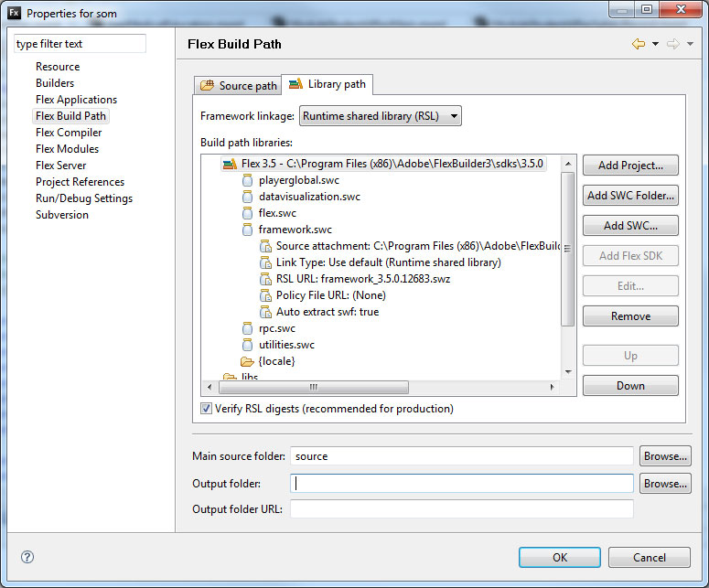
Task: Click the library list scroll right arrow
Action: coord(552,388)
